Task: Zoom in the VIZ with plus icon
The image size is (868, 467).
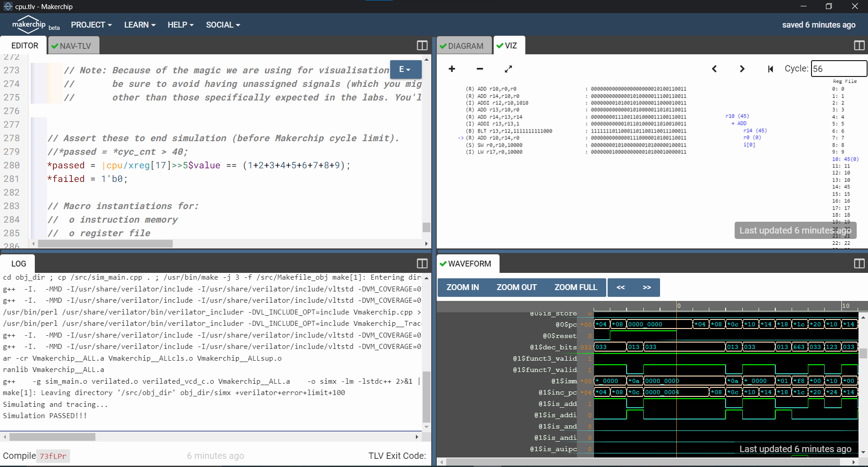Action: [x=452, y=69]
